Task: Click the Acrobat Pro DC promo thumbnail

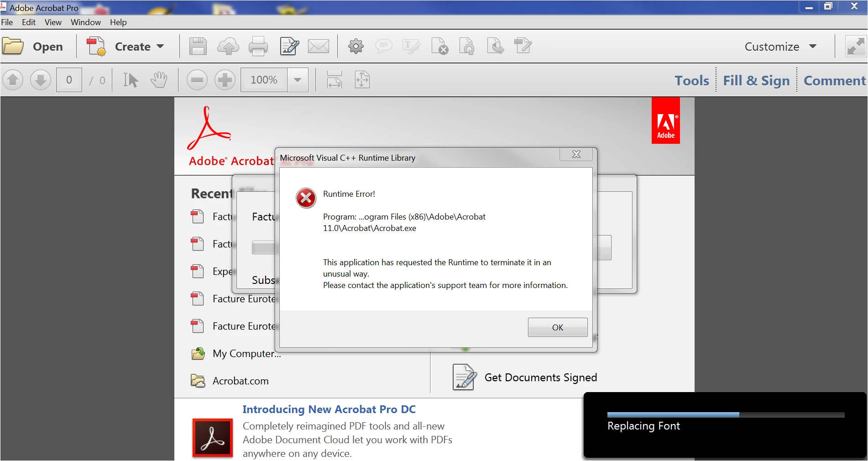Action: tap(213, 438)
